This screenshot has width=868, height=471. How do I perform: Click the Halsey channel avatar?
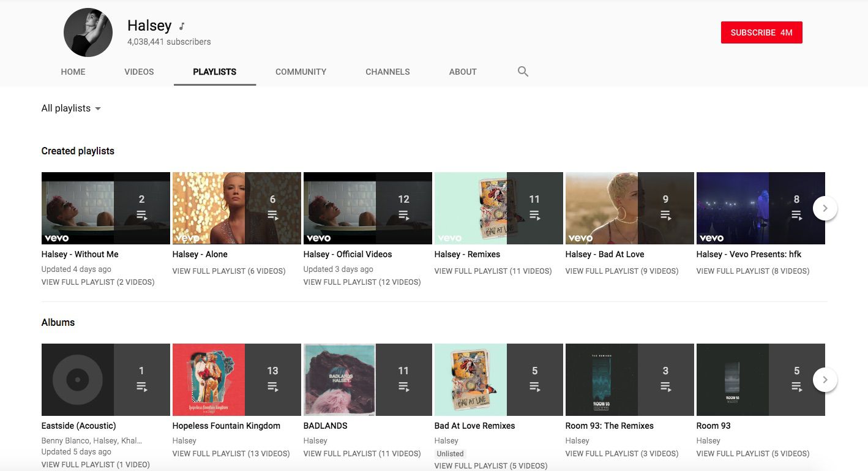tap(88, 32)
